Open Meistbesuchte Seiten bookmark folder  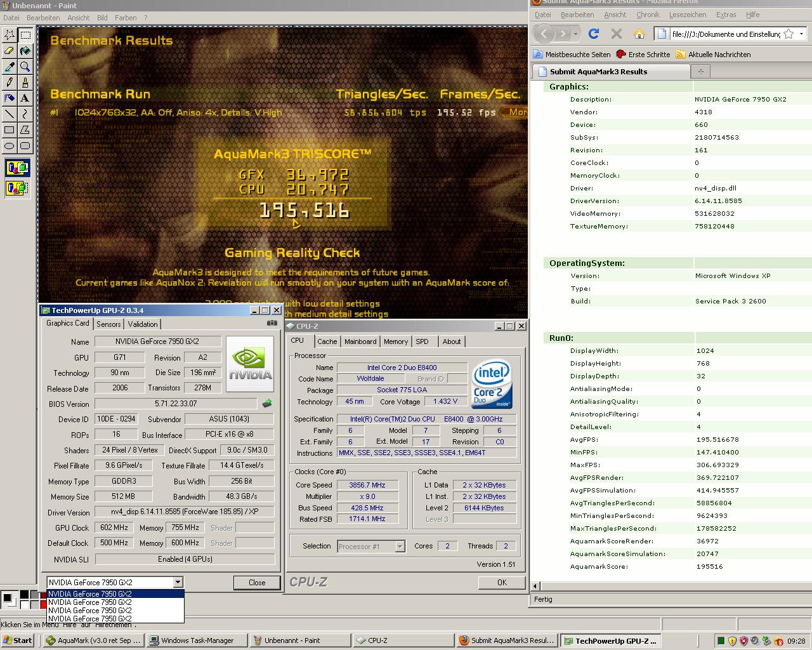coord(572,55)
